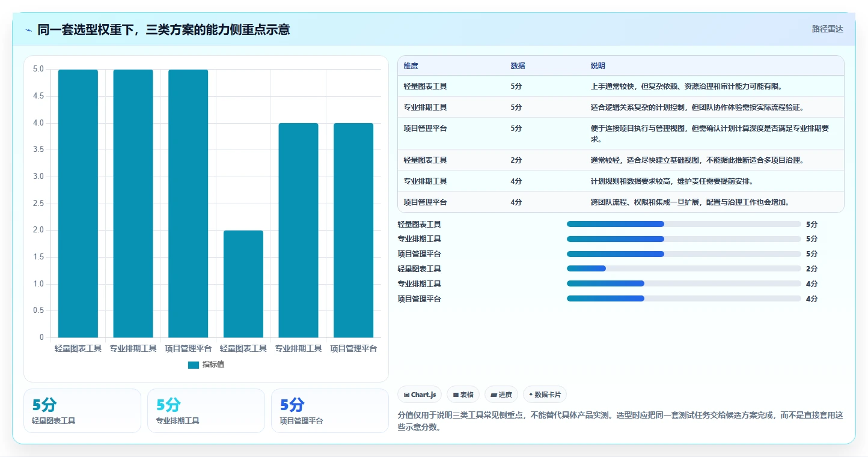
Task: Click the Chart.js badge icon
Action: (x=407, y=395)
